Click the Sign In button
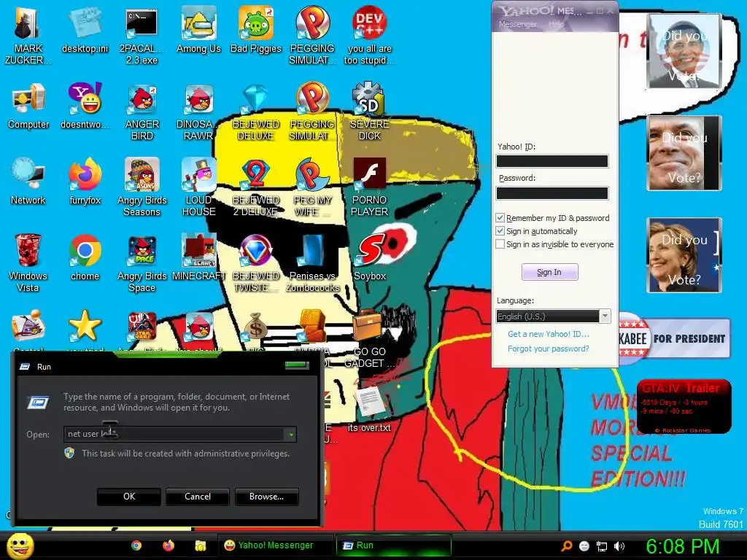 pos(549,272)
